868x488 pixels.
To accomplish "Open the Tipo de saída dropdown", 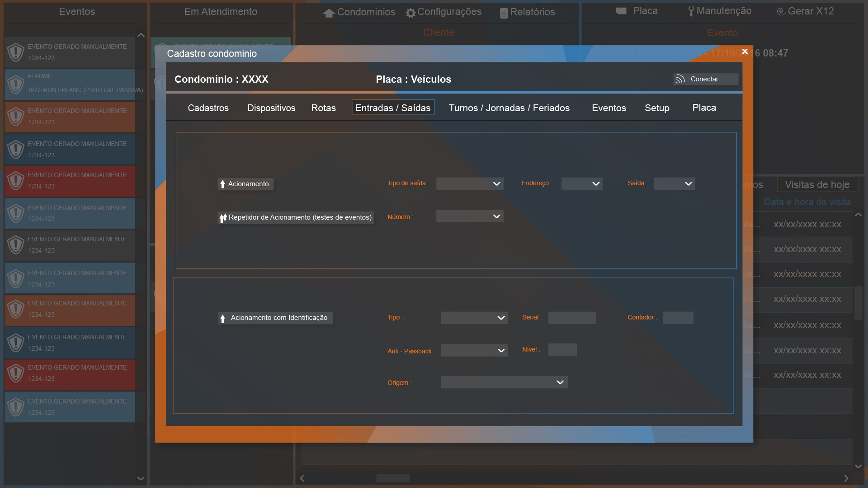I will tap(470, 183).
